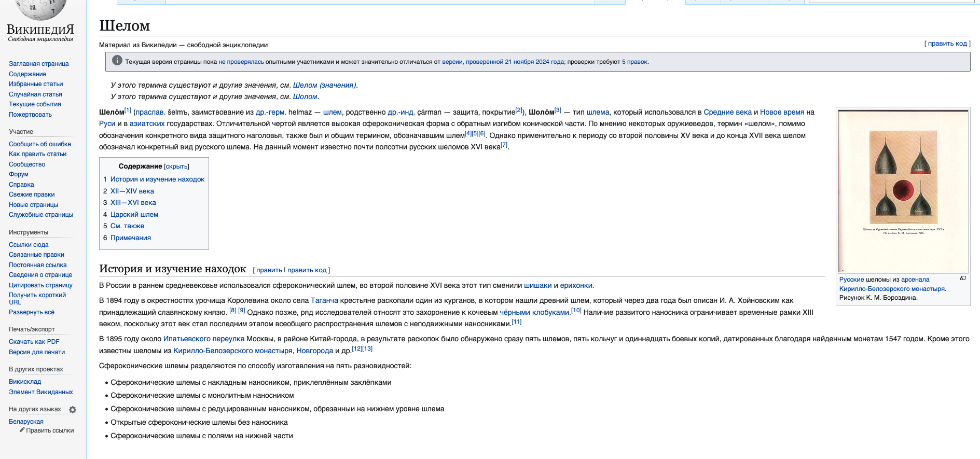
Task: Open Викисклад project link
Action: point(25,382)
